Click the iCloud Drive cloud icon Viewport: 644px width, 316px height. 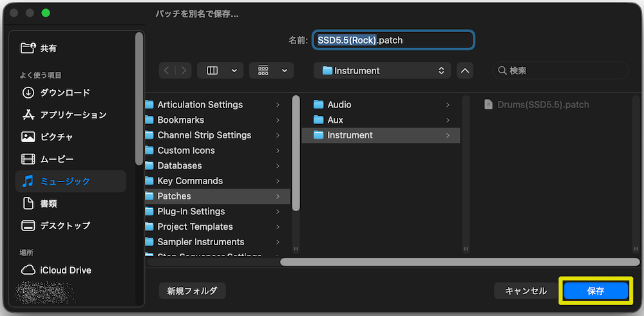pos(28,270)
